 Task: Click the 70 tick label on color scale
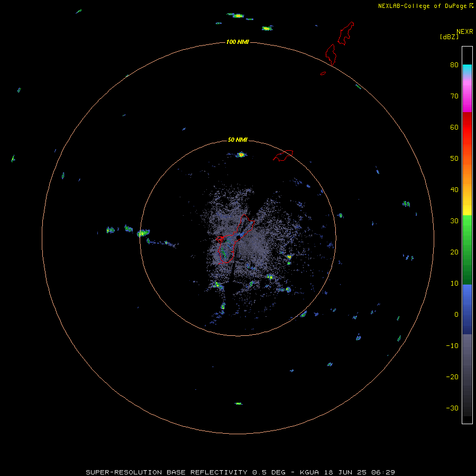(454, 96)
